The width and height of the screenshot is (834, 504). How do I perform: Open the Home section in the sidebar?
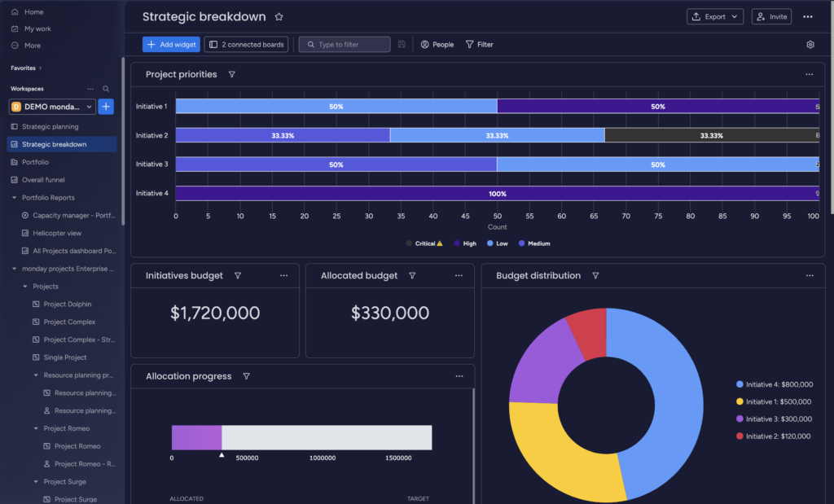(24, 11)
